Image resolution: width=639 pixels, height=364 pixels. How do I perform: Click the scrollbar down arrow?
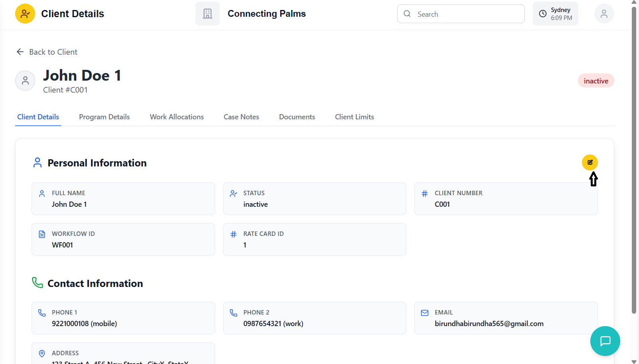point(634,361)
